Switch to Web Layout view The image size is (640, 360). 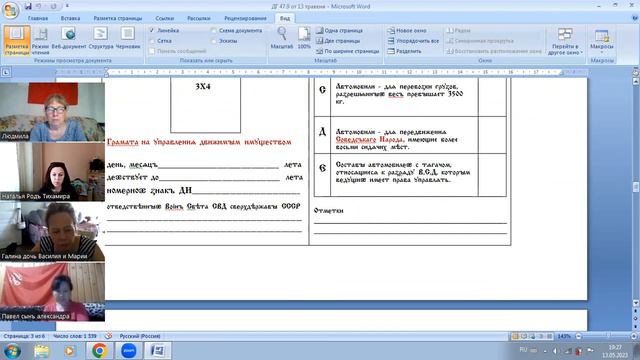tap(69, 38)
